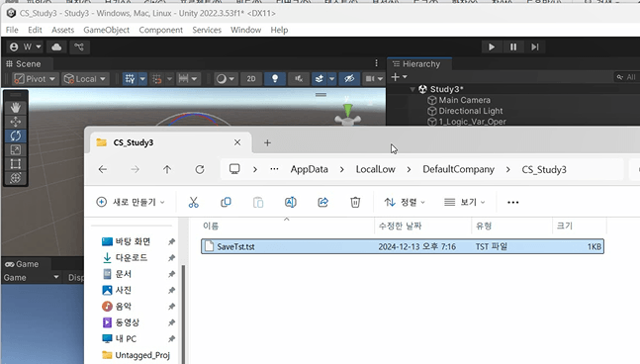Viewport: 640px width, 364px height.
Task: Collapse the Study3 scene in Hierarchy
Action: click(412, 89)
